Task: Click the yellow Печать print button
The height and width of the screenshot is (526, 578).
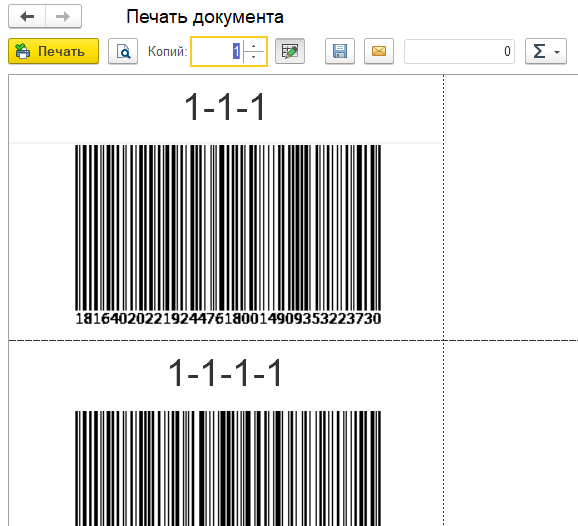Action: pos(53,51)
